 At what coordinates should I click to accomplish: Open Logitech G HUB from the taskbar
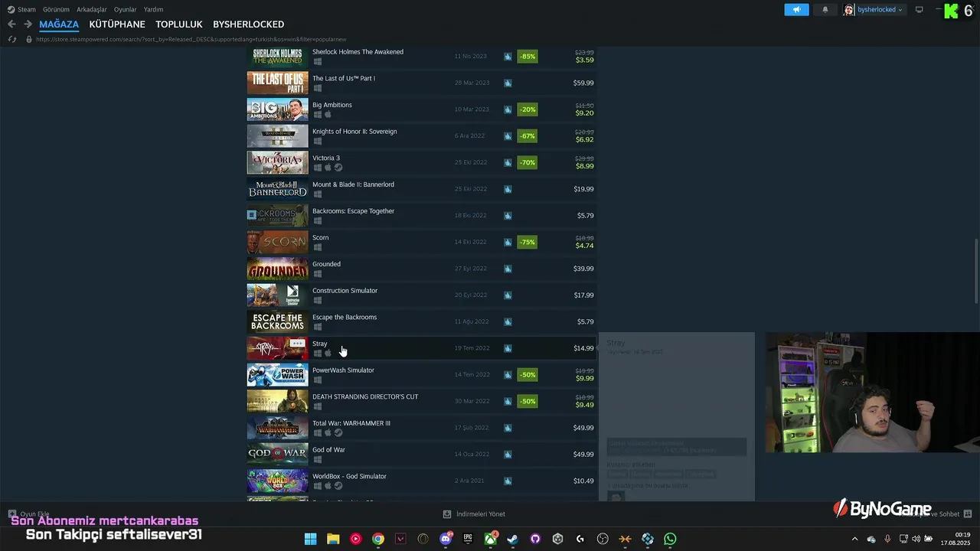(x=580, y=539)
